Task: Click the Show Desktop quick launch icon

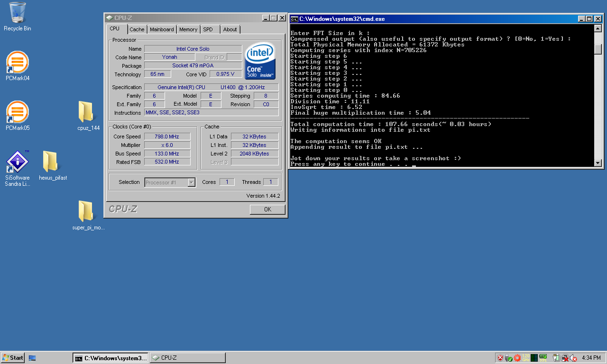Action: point(32,358)
